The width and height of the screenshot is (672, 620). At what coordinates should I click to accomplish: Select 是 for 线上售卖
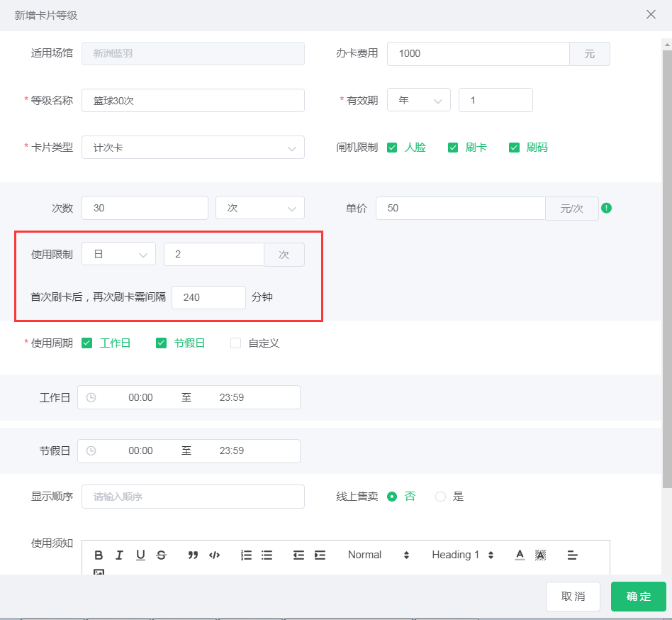tap(440, 497)
